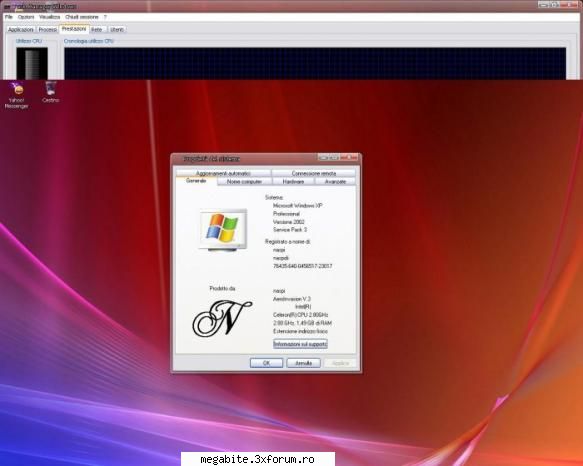Open the Opzioni menu in Task Manager

(26, 17)
